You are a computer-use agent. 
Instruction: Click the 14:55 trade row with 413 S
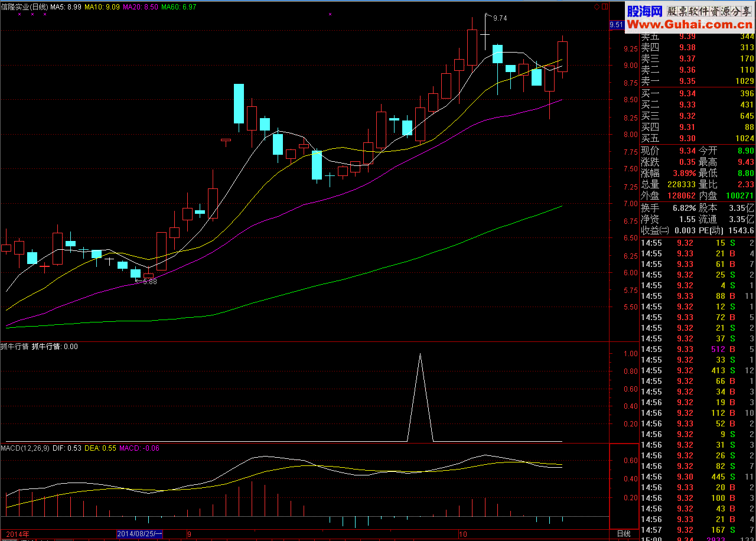coord(698,370)
